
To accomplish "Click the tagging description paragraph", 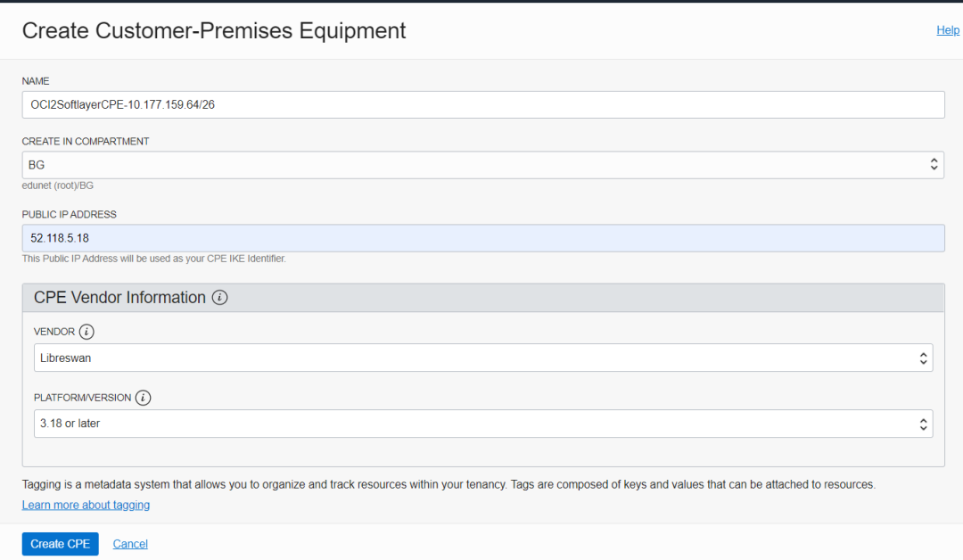I will coord(449,484).
